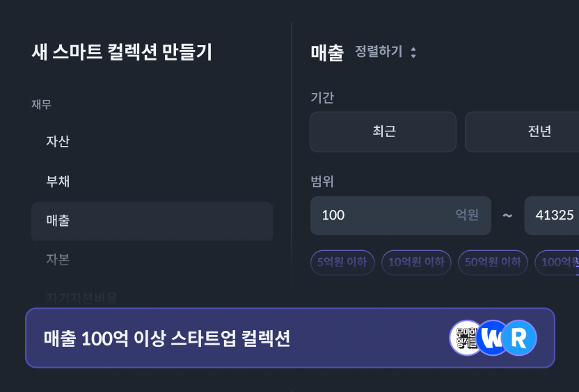Image resolution: width=579 pixels, height=392 pixels.
Task: Click the 재무 category header
Action: (x=42, y=104)
